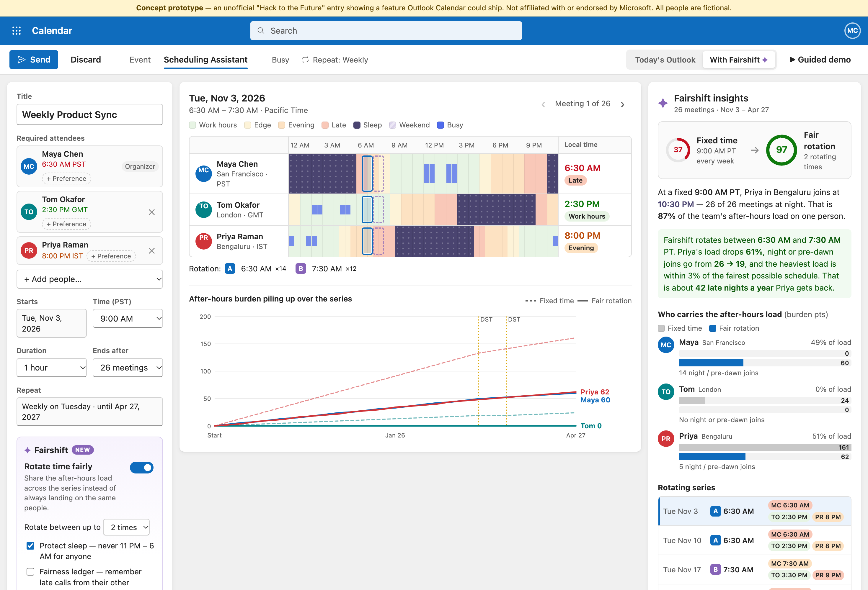Remove Priya Raman from attendees

point(152,251)
